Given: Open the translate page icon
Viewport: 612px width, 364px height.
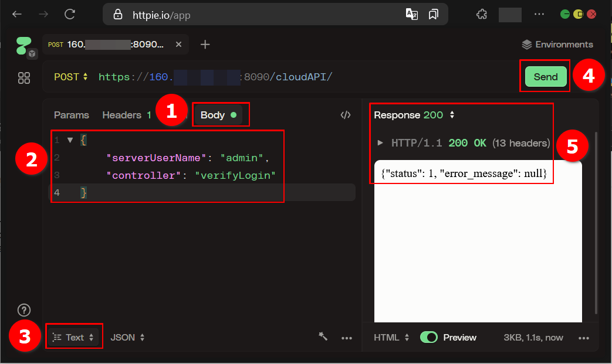Looking at the screenshot, I should point(412,15).
